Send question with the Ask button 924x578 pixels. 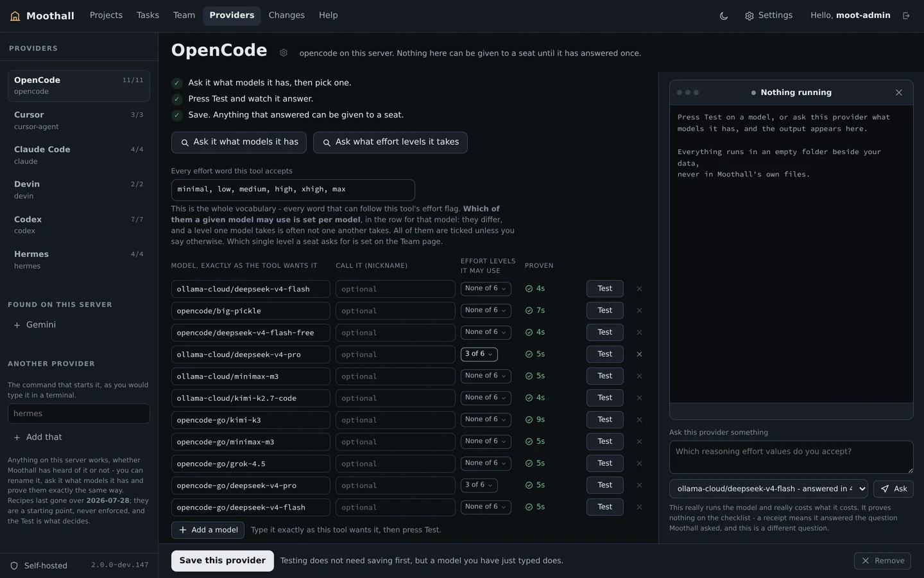click(893, 489)
